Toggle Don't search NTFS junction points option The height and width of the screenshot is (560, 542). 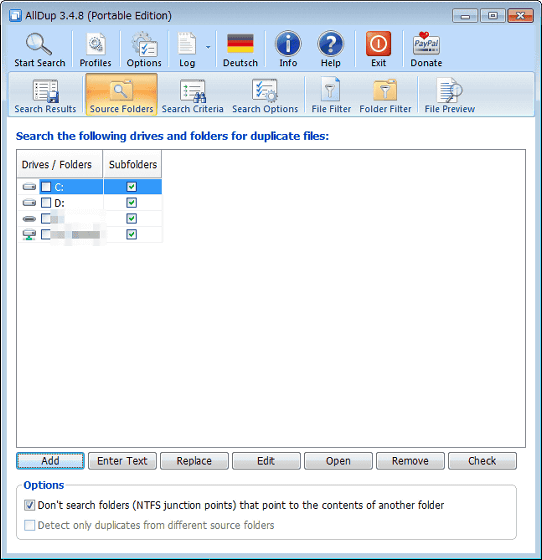click(30, 505)
